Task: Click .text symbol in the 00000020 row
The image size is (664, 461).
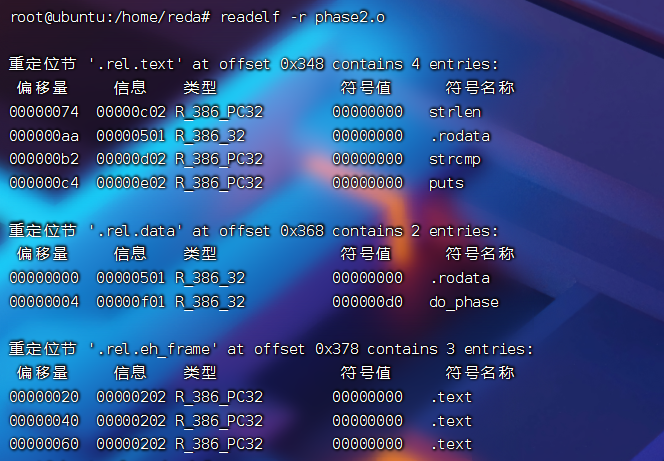Action: [451, 397]
